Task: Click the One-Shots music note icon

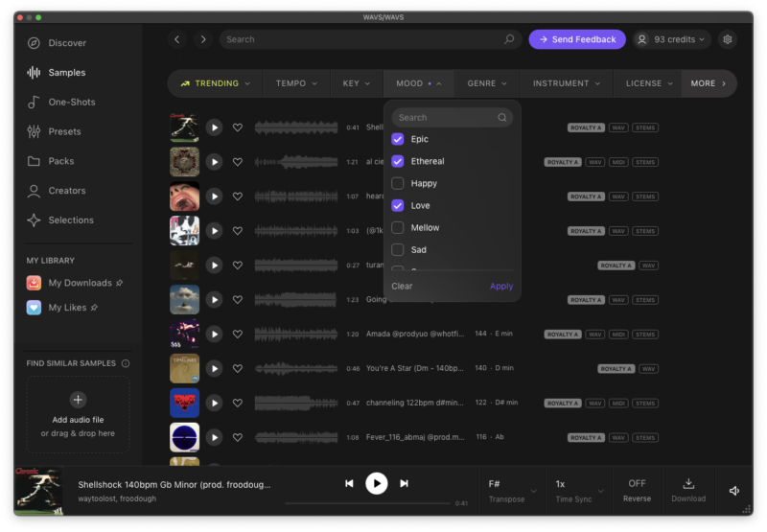Action: [35, 103]
